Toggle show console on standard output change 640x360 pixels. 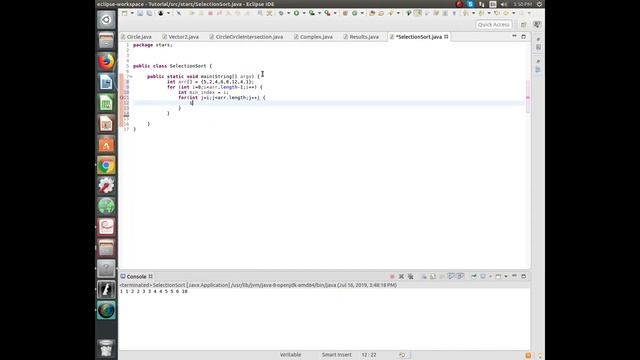coord(451,276)
